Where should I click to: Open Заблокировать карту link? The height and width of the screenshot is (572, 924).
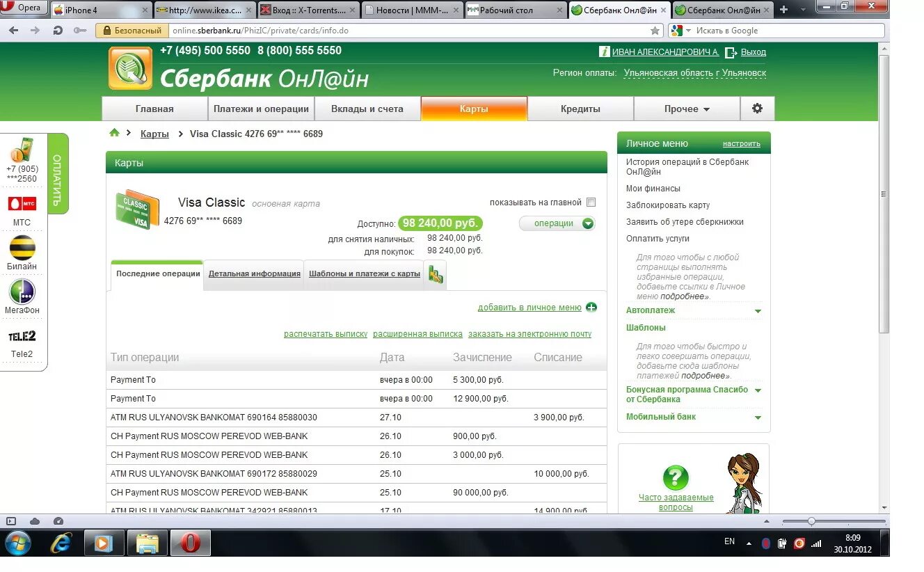668,205
